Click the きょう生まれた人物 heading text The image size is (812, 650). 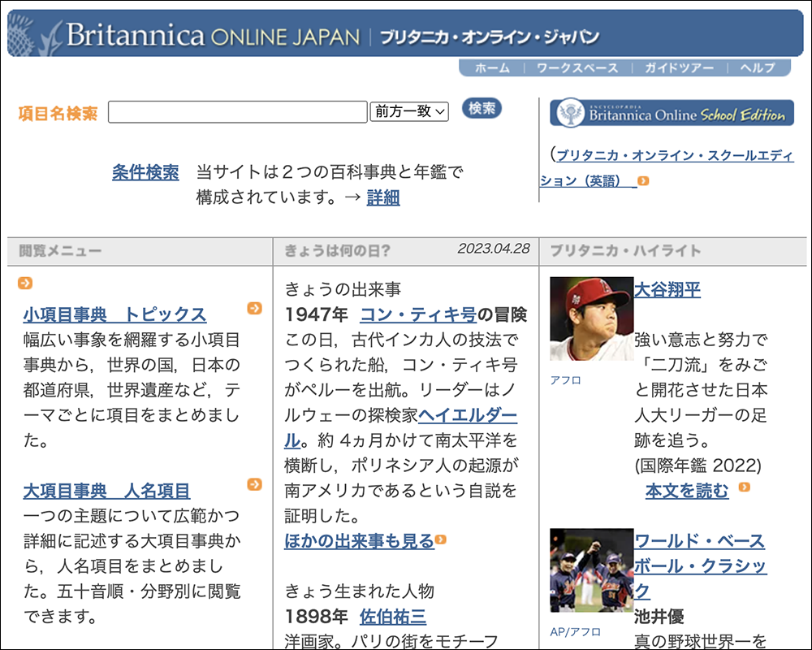pos(360,591)
